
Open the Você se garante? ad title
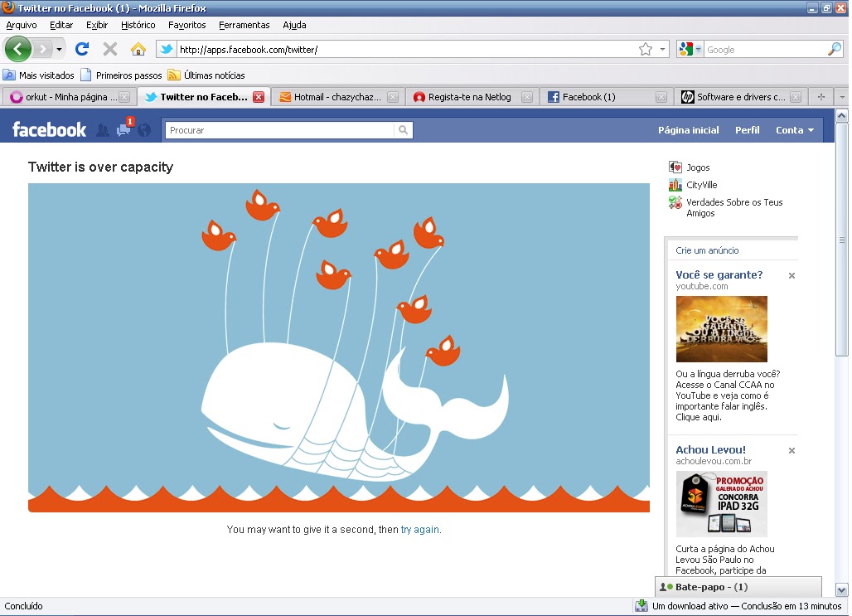pos(719,274)
